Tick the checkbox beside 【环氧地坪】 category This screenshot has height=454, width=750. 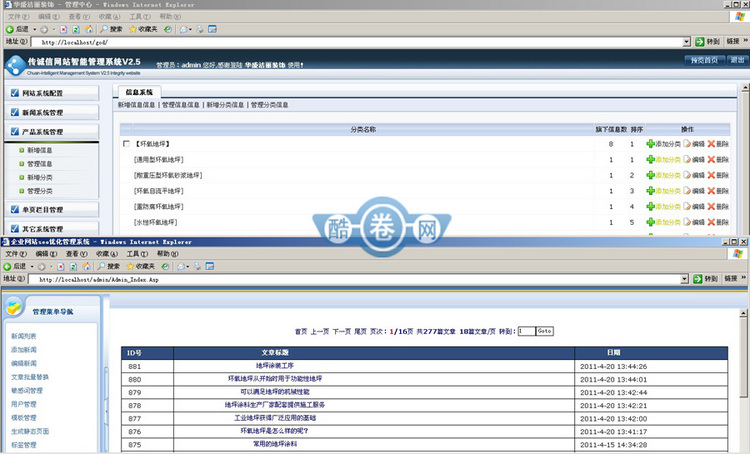coord(125,144)
